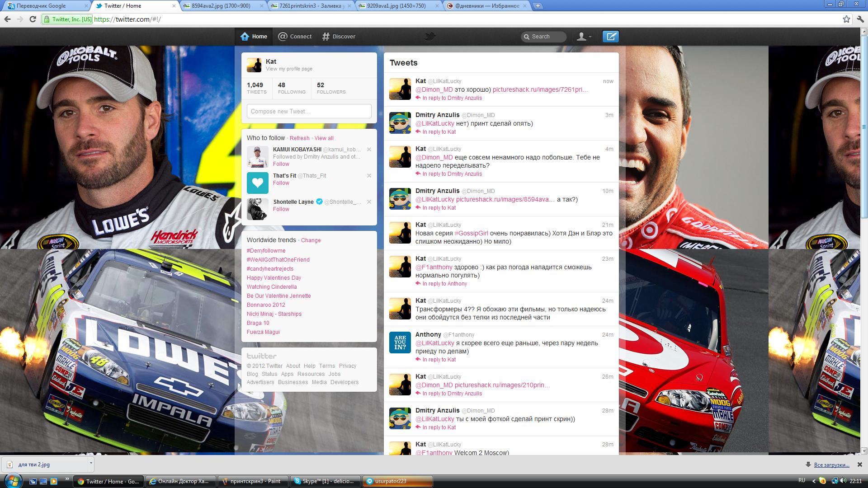The image size is (868, 488).
Task: Open the pictureshack.ru/images/8594ava link
Action: click(505, 199)
